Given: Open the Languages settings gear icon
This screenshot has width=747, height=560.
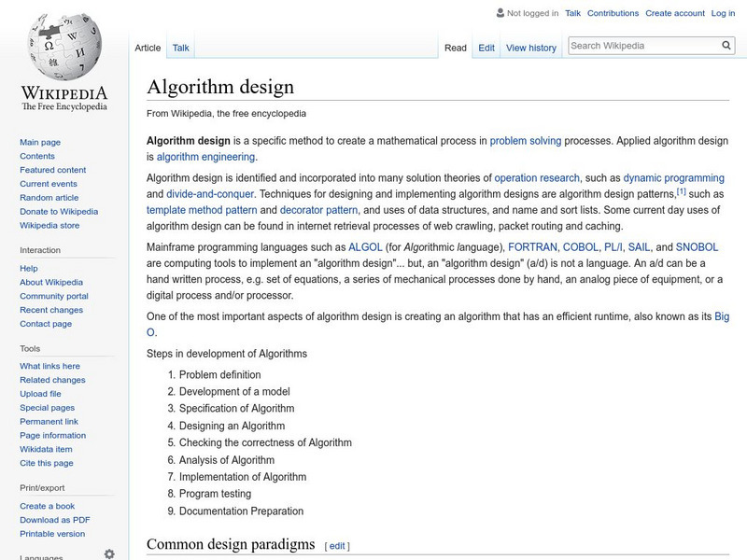Looking at the screenshot, I should click(x=109, y=553).
